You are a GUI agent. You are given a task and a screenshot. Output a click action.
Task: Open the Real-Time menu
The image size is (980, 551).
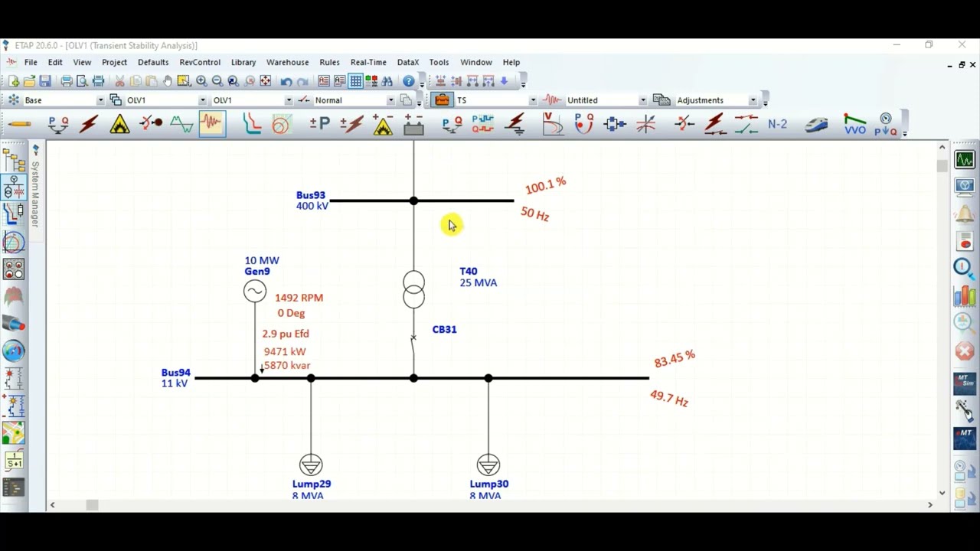[x=368, y=62]
